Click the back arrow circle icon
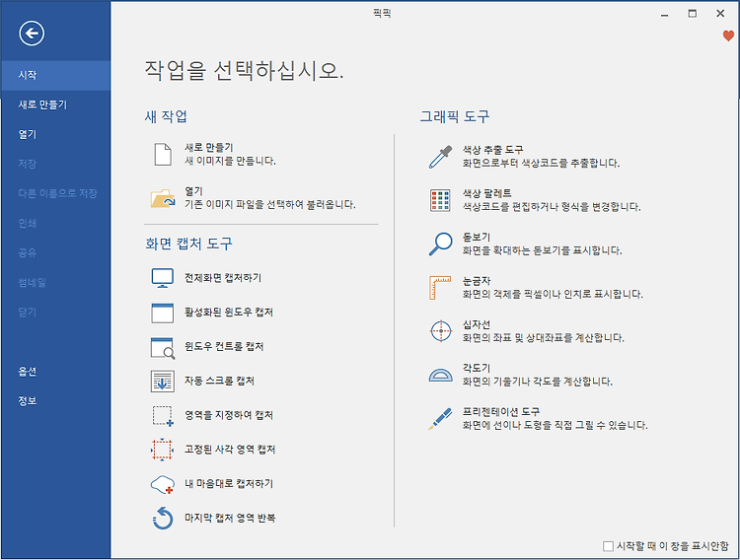This screenshot has height=560, width=740. pos(32,33)
